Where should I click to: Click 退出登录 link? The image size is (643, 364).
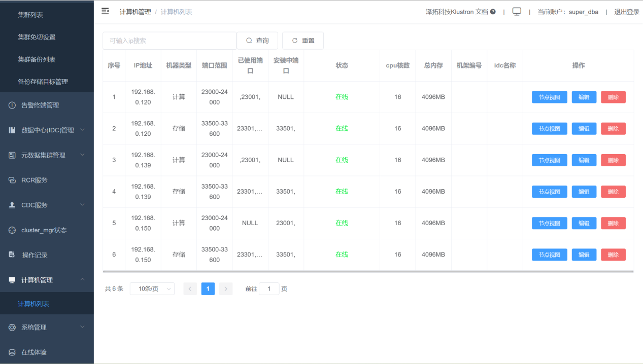(627, 12)
